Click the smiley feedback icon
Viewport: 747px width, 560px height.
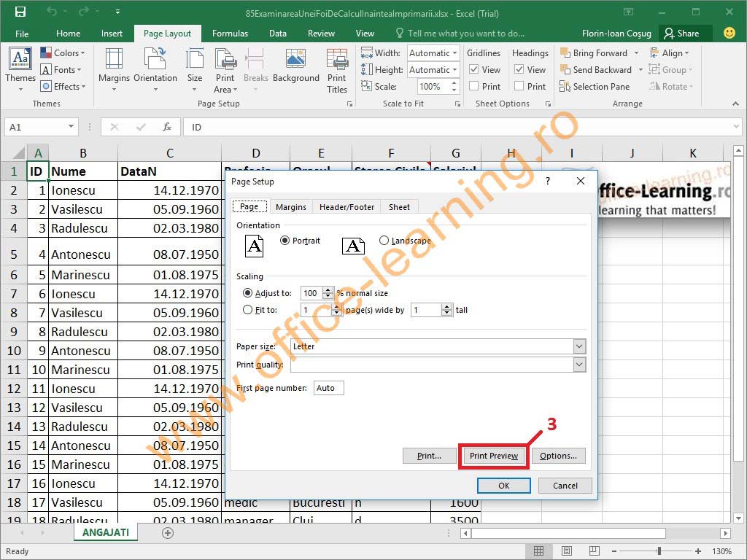click(729, 33)
